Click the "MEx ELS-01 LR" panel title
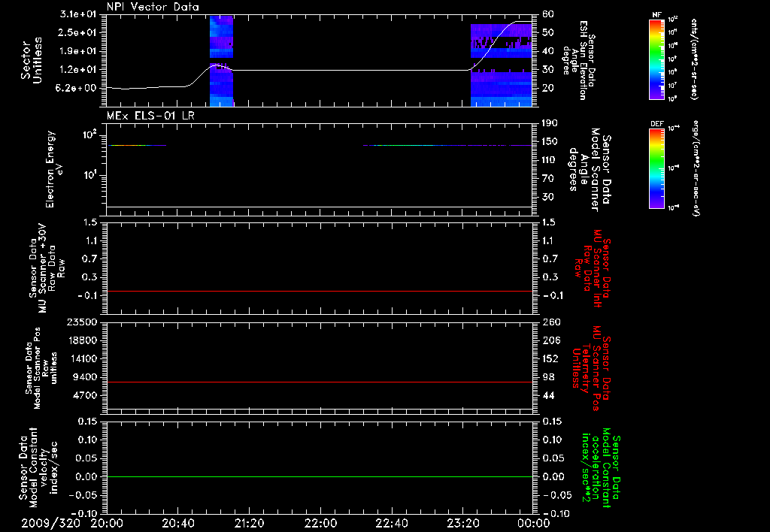 [x=150, y=116]
